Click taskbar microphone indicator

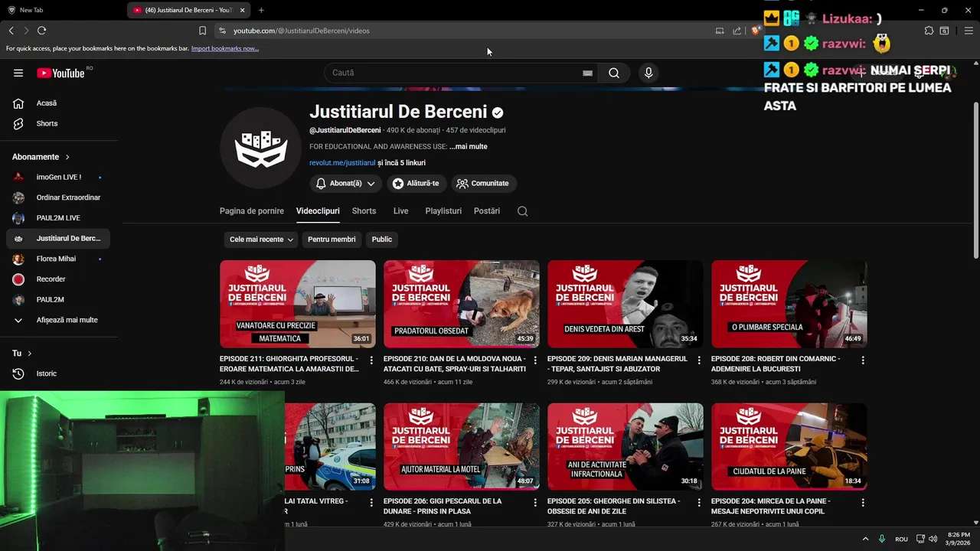pos(882,539)
